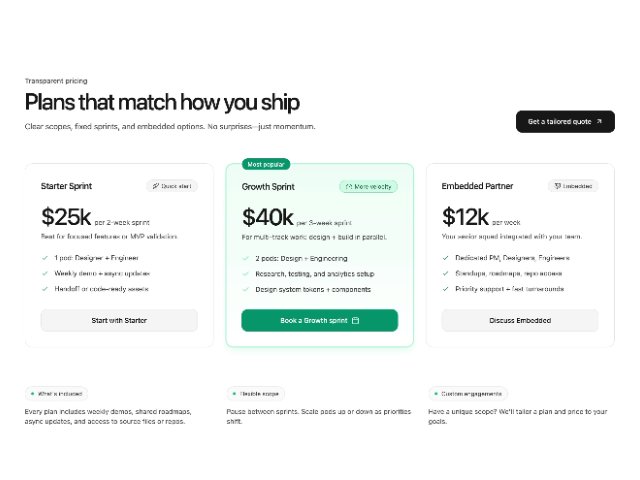Image resolution: width=640 pixels, height=480 pixels.
Task: Click the icon in Embedded badge
Action: [x=556, y=186]
